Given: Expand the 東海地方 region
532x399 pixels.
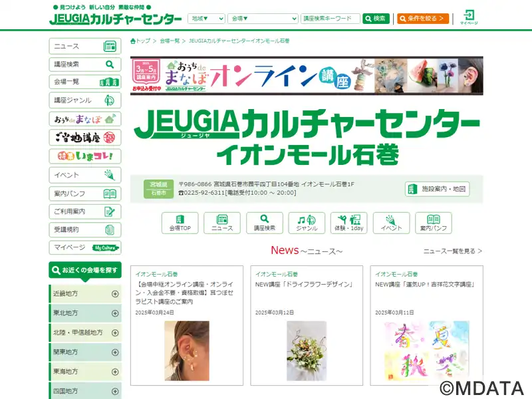Looking at the screenshot, I should pos(85,372).
